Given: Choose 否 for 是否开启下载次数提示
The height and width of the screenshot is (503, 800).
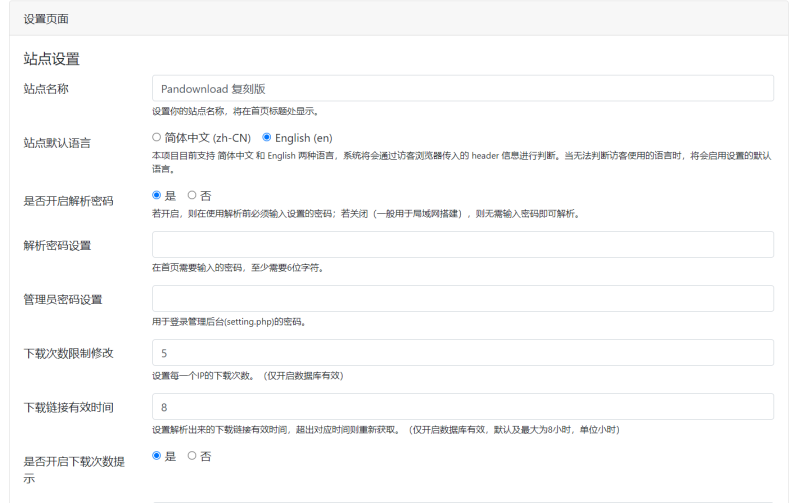Looking at the screenshot, I should tap(192, 455).
